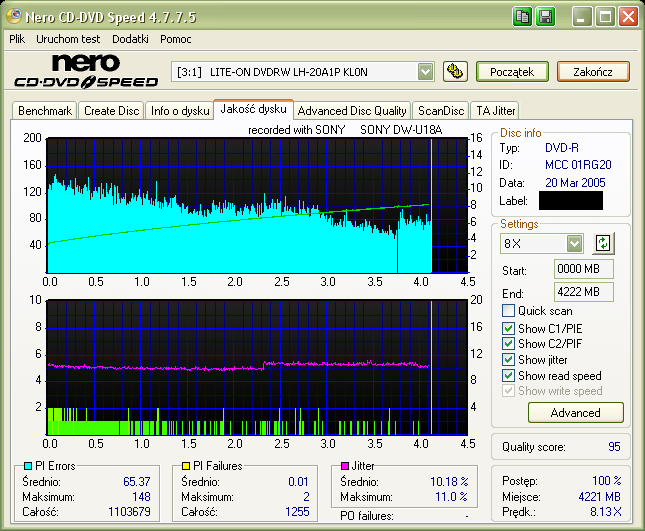Viewport: 645px width, 531px height.
Task: Click the Advanced settings button
Action: point(575,413)
